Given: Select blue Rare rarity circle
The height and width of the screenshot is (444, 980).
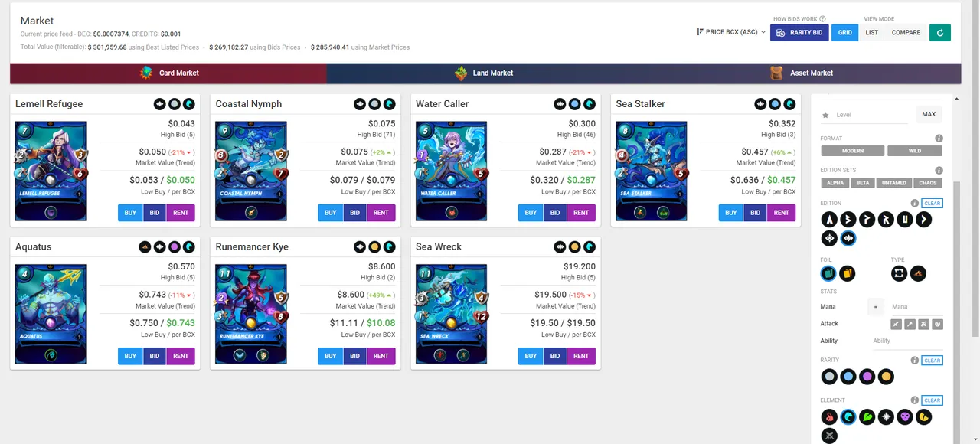Looking at the screenshot, I should 848,377.
